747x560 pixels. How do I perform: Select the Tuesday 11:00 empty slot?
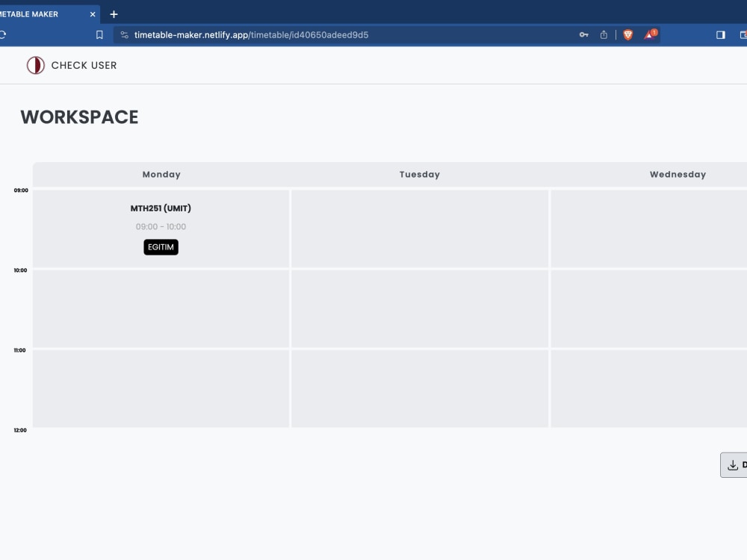click(420, 388)
